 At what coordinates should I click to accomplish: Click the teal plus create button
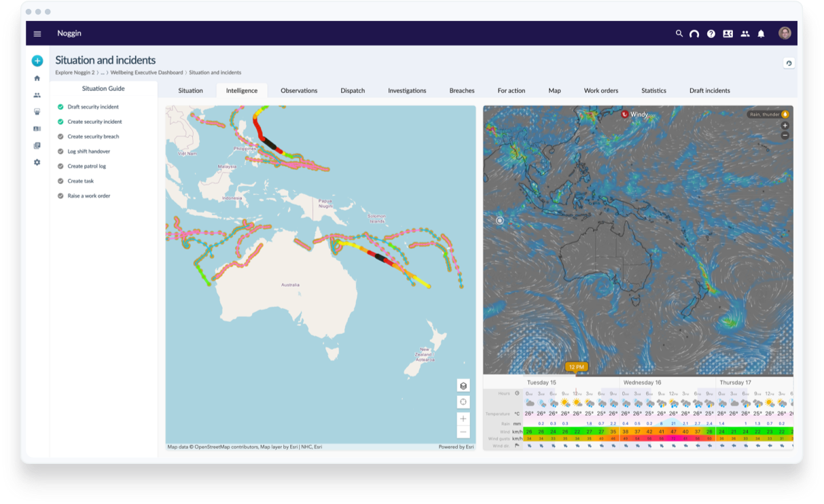coord(37,61)
